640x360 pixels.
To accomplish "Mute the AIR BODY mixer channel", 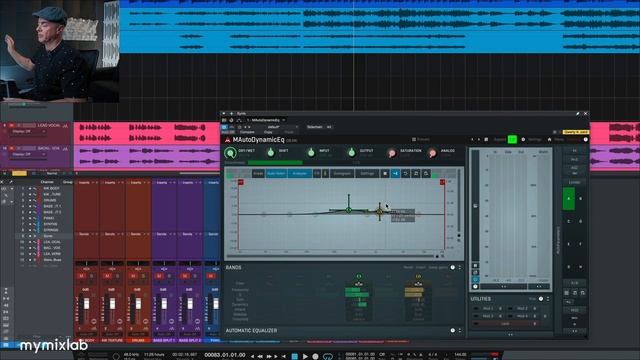I will [81, 276].
